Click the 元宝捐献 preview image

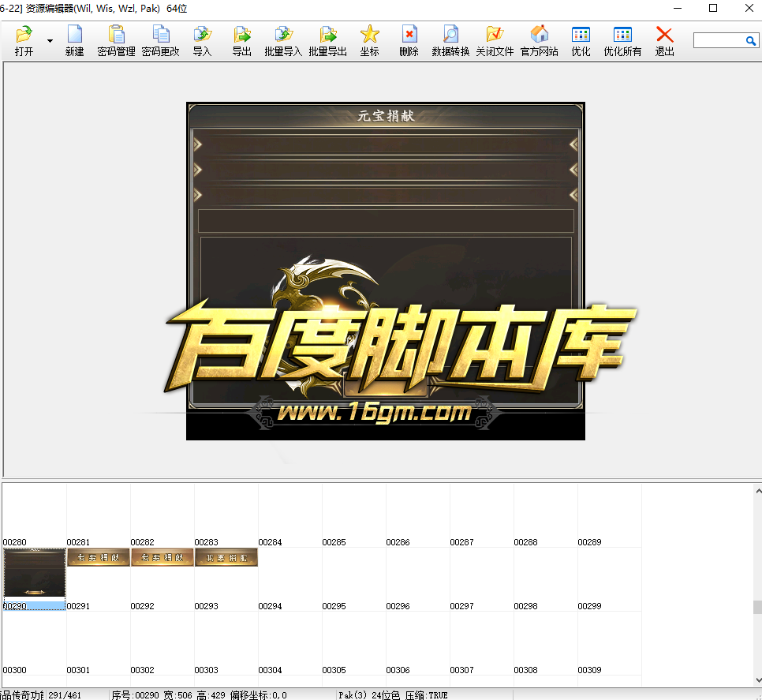386,271
